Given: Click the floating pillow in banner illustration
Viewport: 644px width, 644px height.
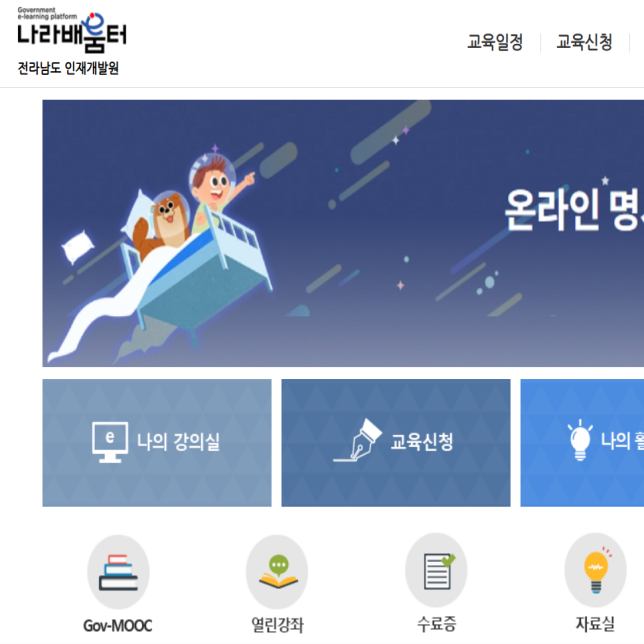Looking at the screenshot, I should pos(77,246).
